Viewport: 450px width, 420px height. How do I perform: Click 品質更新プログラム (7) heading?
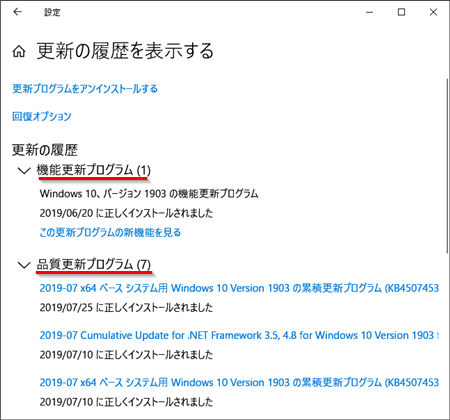point(93,265)
